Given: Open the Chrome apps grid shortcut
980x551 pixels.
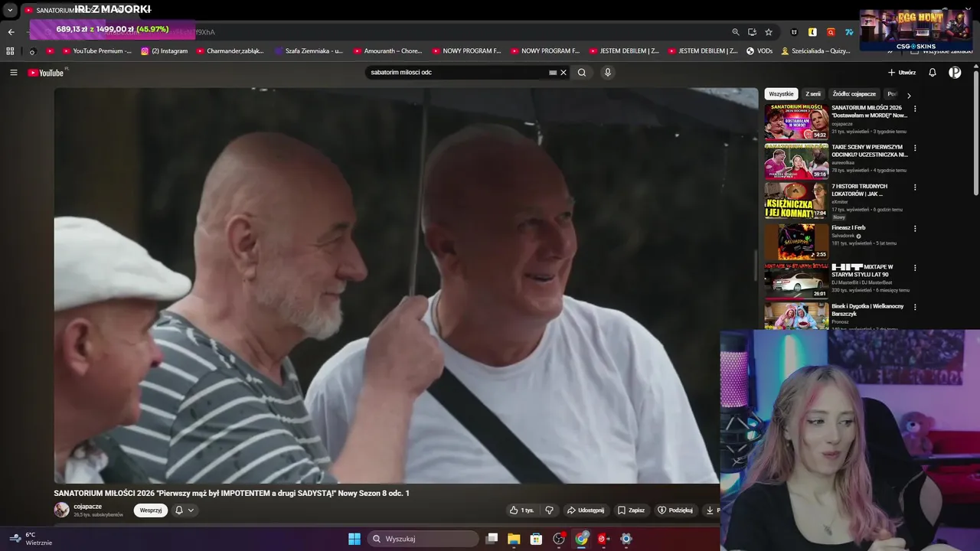Looking at the screenshot, I should point(10,51).
